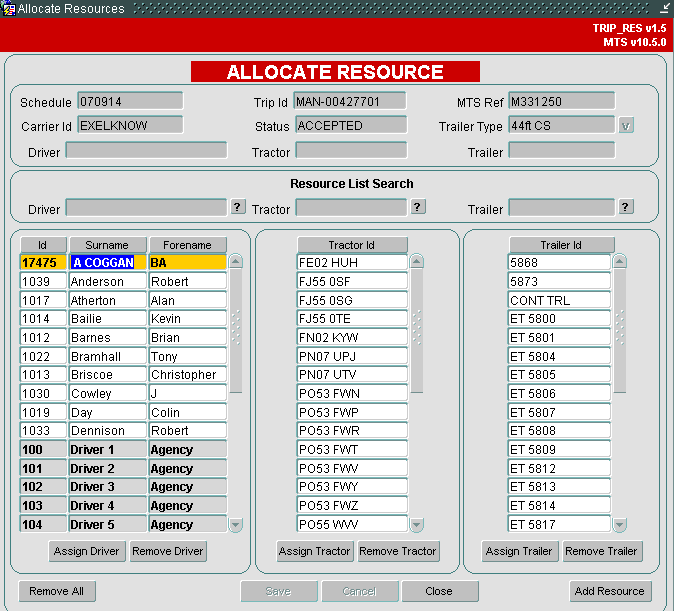
Task: Click the Remove All button
Action: (57, 591)
